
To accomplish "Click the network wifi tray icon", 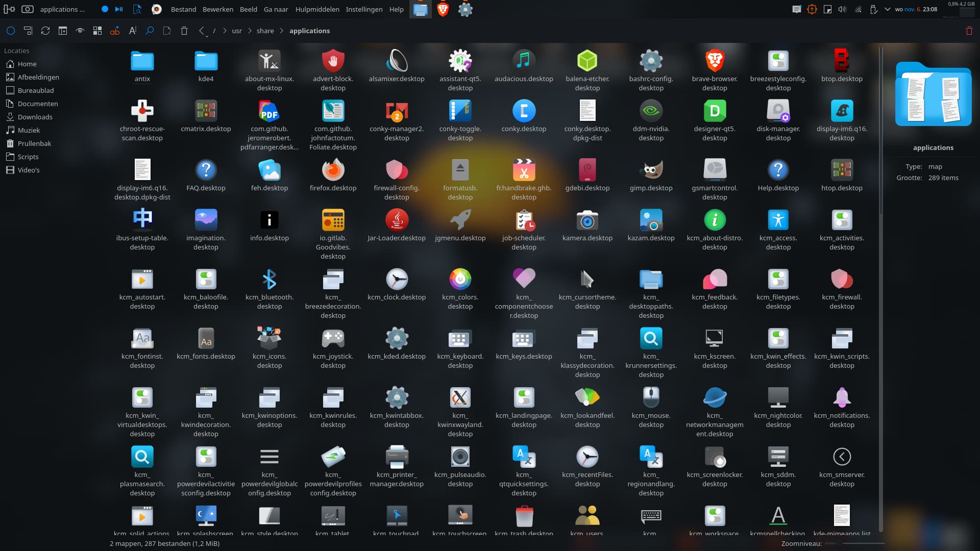I will tap(858, 9).
